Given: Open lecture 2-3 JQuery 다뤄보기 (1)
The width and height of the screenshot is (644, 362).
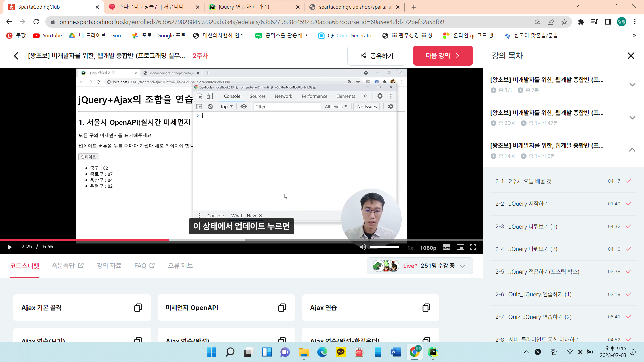Looking at the screenshot, I should tap(563, 226).
